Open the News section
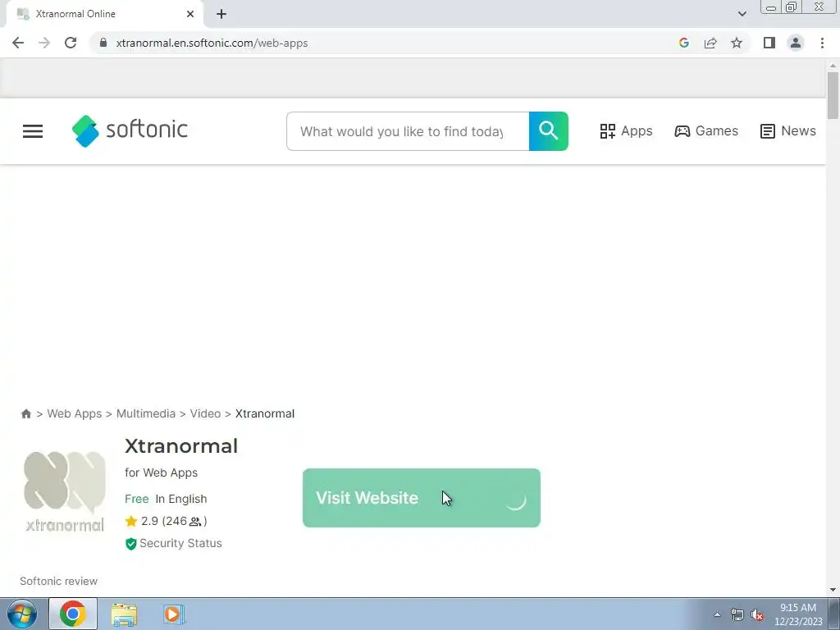The height and width of the screenshot is (630, 840). click(x=788, y=130)
